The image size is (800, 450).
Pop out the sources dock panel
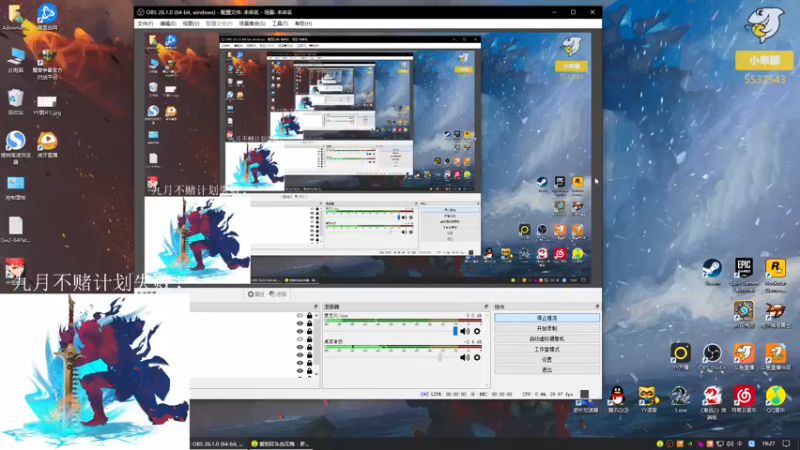point(315,307)
